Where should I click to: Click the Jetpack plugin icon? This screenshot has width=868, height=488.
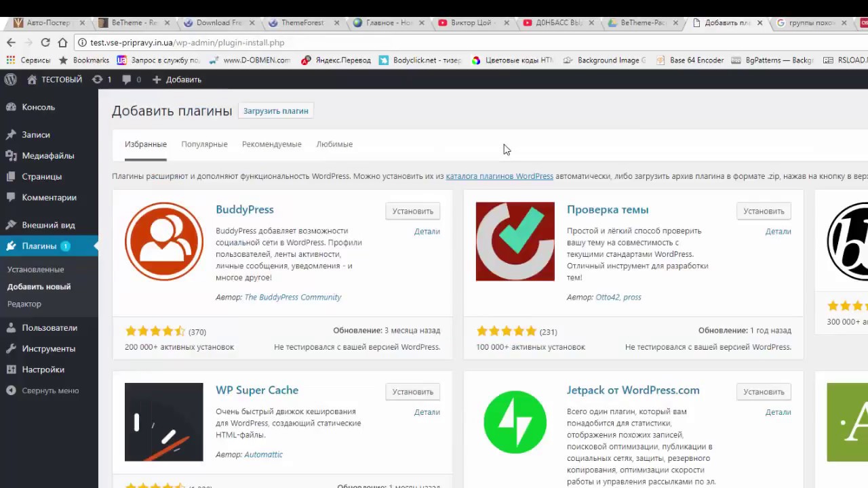click(x=515, y=422)
